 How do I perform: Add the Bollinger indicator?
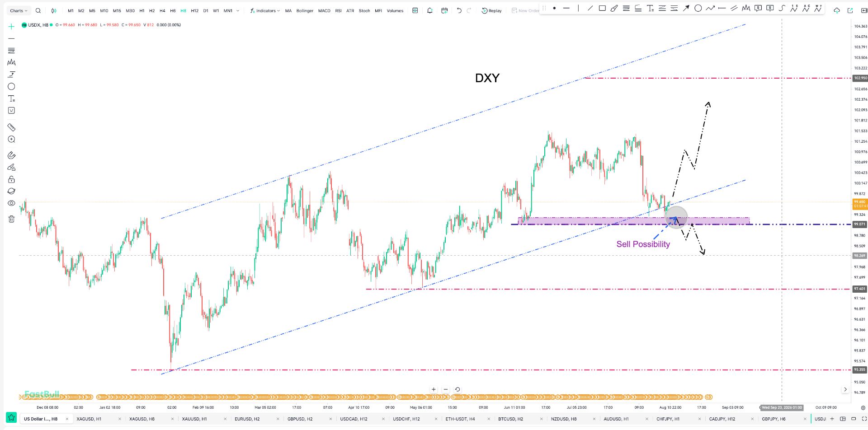[x=305, y=11]
